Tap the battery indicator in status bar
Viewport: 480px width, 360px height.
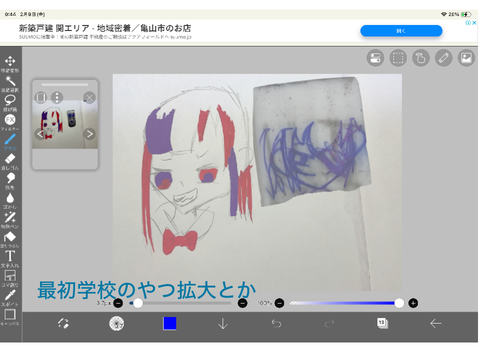(467, 14)
